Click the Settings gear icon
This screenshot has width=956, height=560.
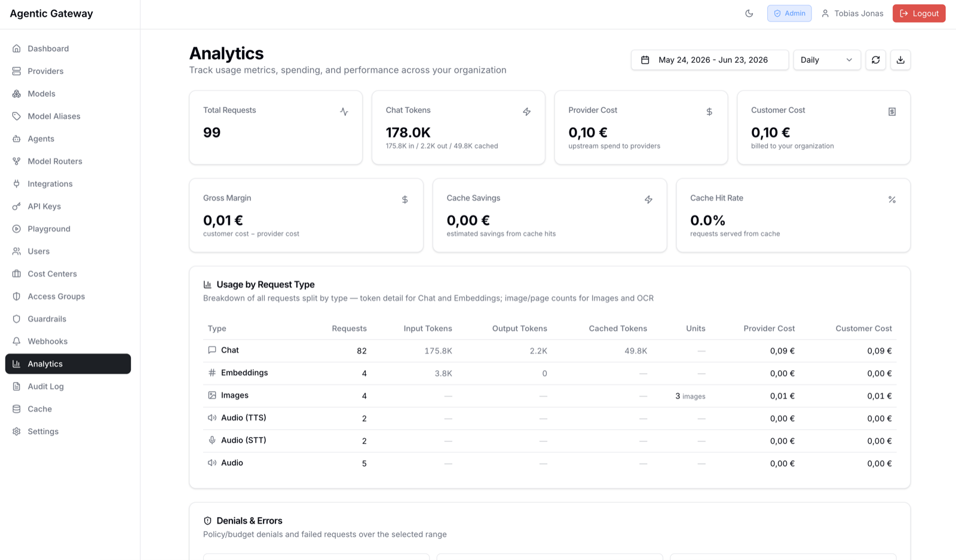pyautogui.click(x=17, y=432)
